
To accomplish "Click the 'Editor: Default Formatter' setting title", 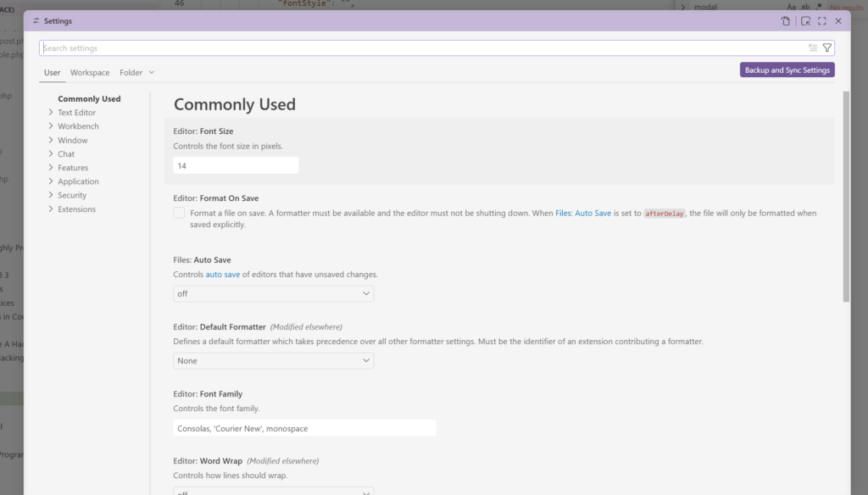I will [x=220, y=326].
